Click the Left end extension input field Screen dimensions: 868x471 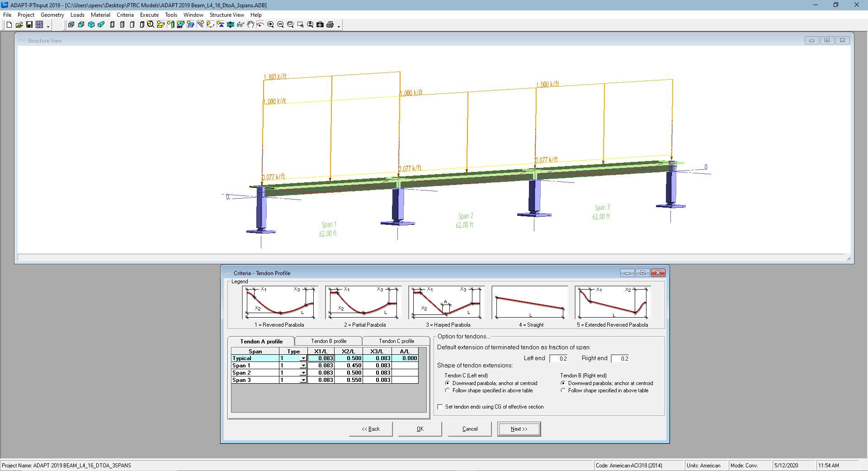[x=558, y=358]
